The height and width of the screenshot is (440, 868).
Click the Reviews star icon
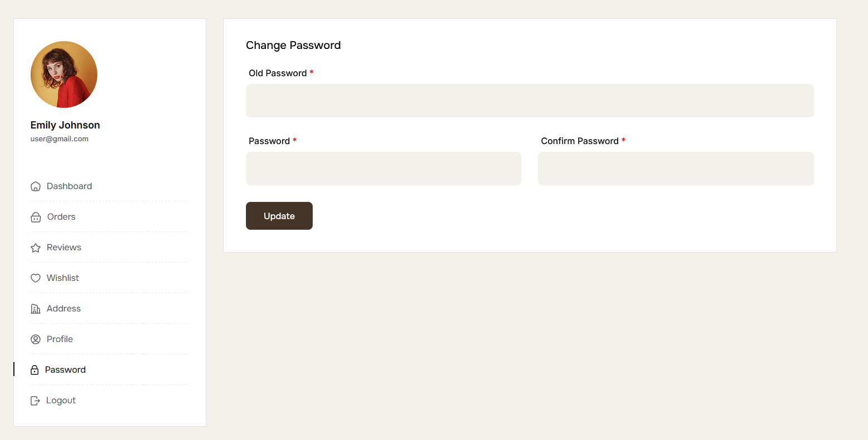(36, 248)
